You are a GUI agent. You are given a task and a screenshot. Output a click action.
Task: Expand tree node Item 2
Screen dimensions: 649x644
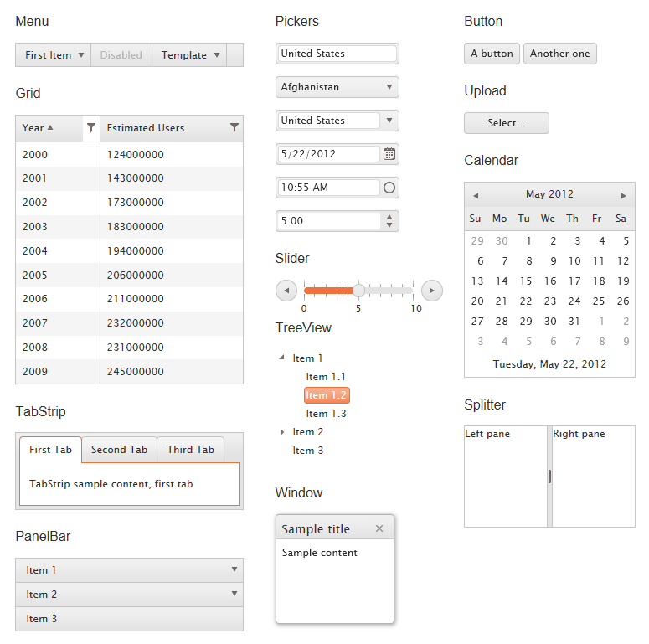click(282, 432)
